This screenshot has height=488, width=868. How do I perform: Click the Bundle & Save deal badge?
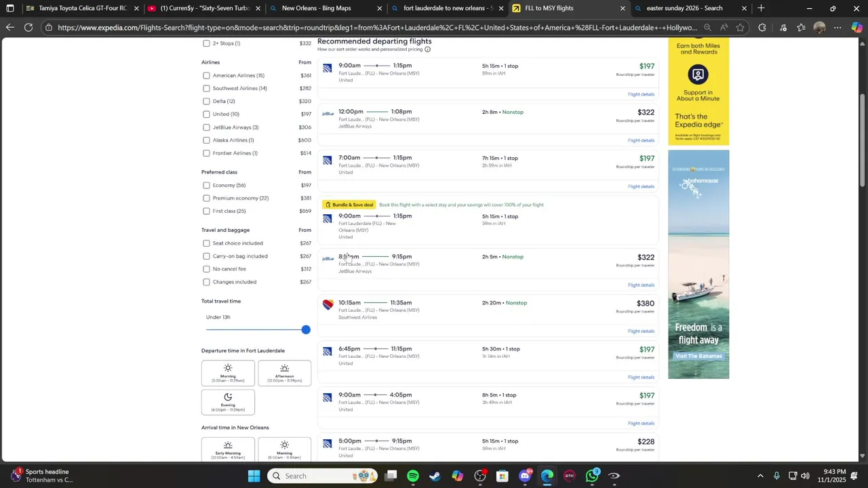click(x=349, y=205)
